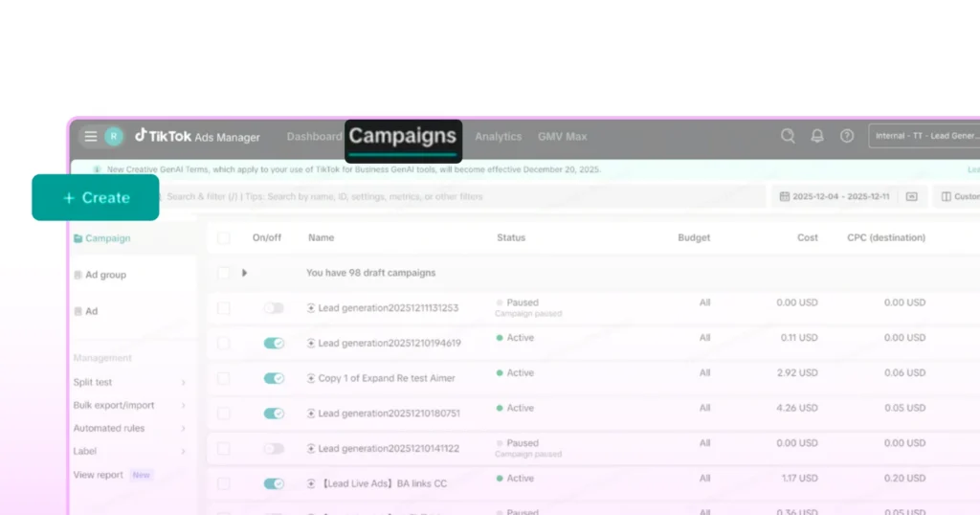Click campaign type icon for Lead generation20251211131253
Screen dimensions: 980x515
(311, 307)
